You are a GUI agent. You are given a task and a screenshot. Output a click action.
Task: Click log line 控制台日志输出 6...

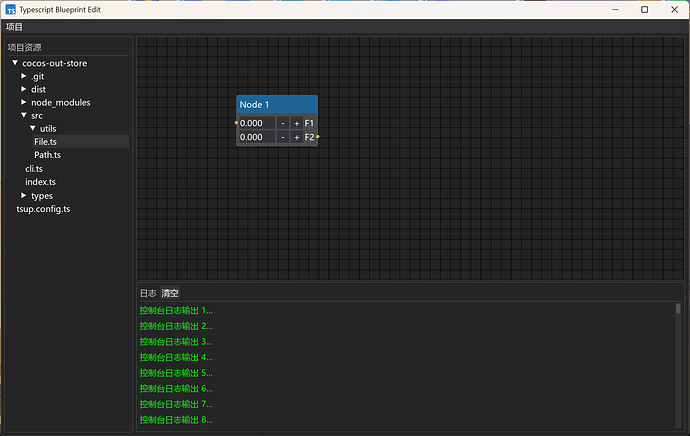pyautogui.click(x=176, y=388)
